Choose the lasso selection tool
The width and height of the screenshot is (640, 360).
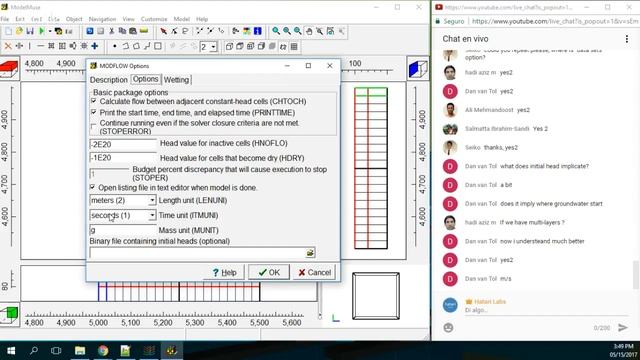click(x=185, y=31)
